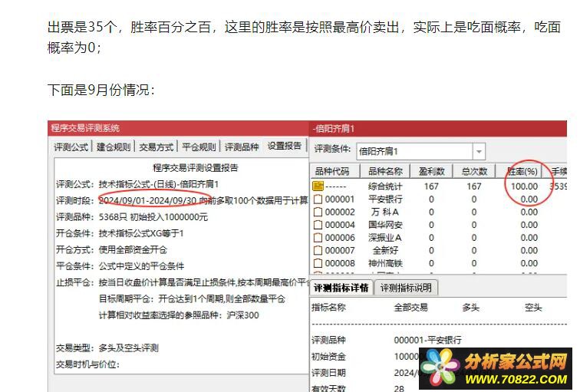Click the 多头及空头评测 line
The image size is (580, 392).
(128, 348)
